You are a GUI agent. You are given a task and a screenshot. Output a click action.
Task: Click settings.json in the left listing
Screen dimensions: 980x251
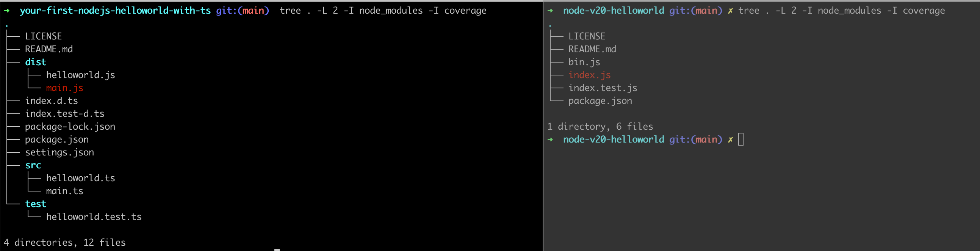tap(59, 152)
